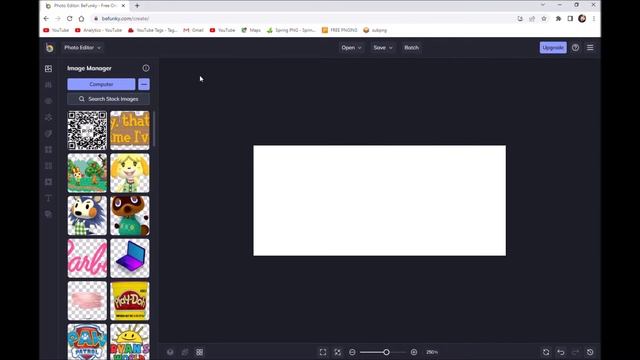
Task: Open the help question mark icon
Action: coord(576,48)
